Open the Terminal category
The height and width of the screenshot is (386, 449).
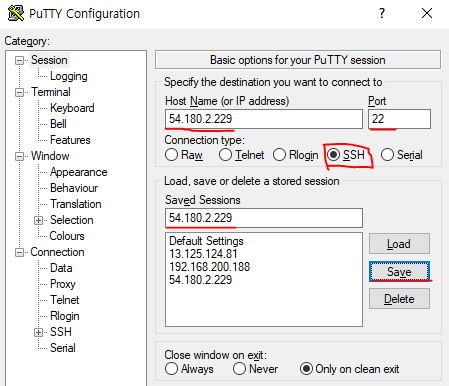click(x=51, y=92)
